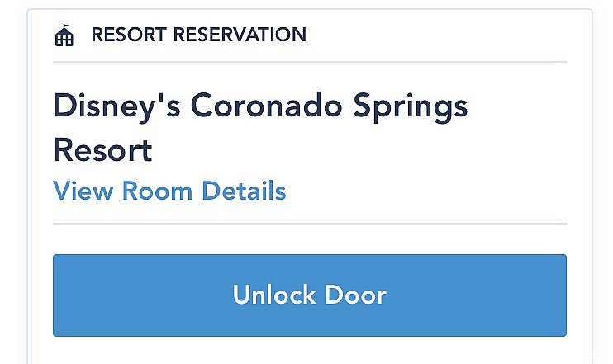Click the word Unlock on the blue button
Viewport: 613px width, 364px height.
pyautogui.click(x=274, y=295)
